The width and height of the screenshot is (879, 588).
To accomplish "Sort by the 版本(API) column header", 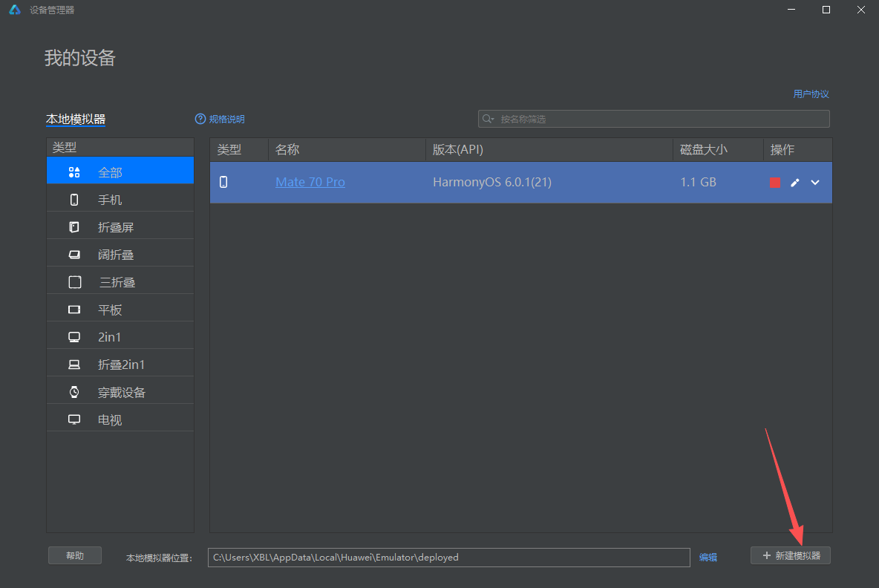I will [549, 150].
